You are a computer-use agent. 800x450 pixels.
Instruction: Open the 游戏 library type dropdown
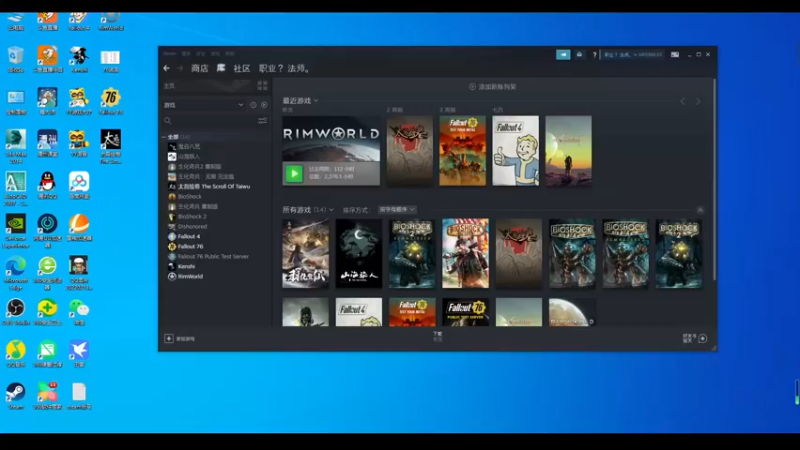click(204, 105)
